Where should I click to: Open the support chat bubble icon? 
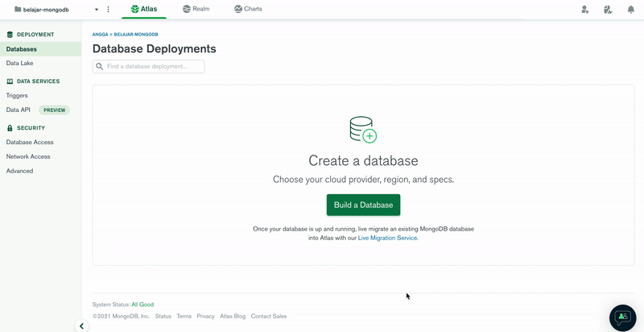point(622,317)
